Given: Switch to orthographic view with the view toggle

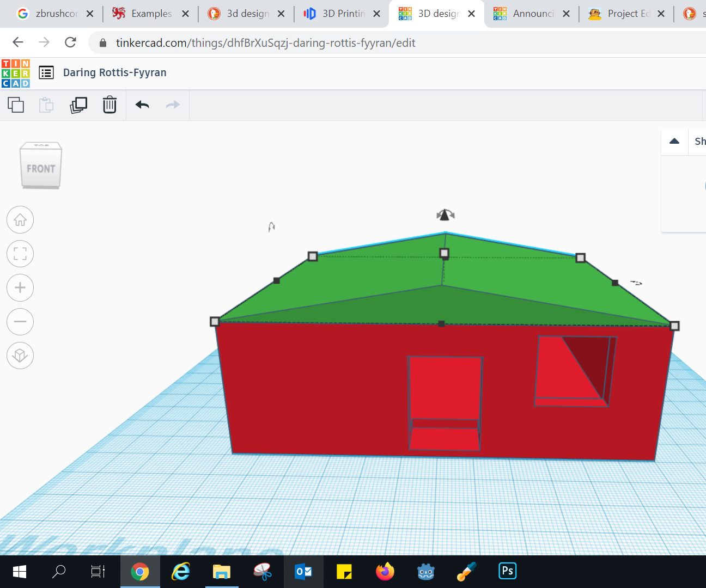Looking at the screenshot, I should pyautogui.click(x=20, y=356).
